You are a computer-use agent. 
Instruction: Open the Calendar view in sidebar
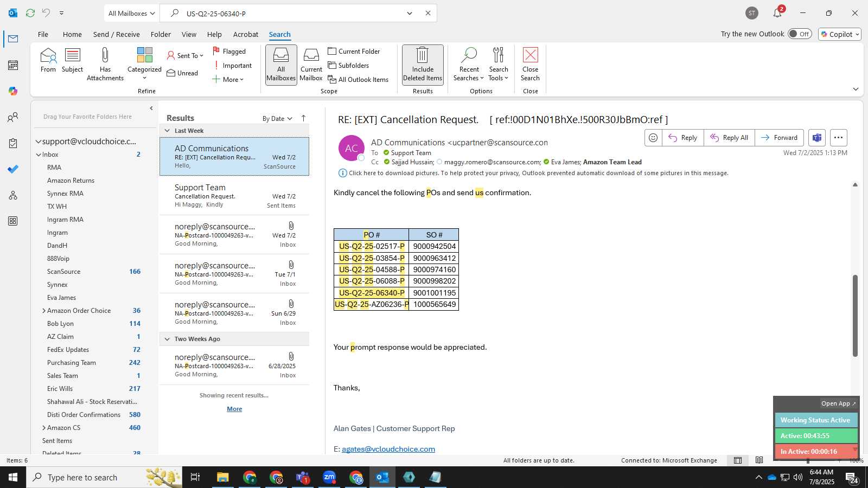tap(13, 65)
